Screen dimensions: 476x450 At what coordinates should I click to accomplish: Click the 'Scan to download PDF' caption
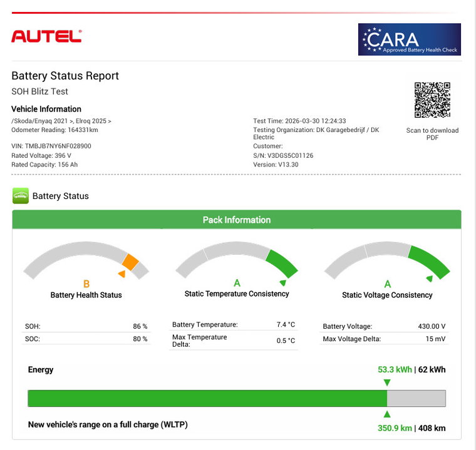pyautogui.click(x=432, y=134)
